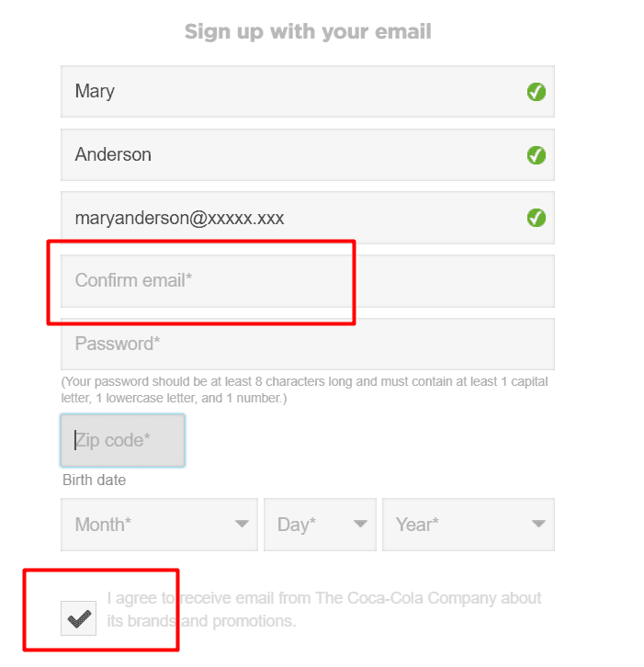Click the "Sign up with your email" heading
Screen dimensions: 644x667
point(308,32)
